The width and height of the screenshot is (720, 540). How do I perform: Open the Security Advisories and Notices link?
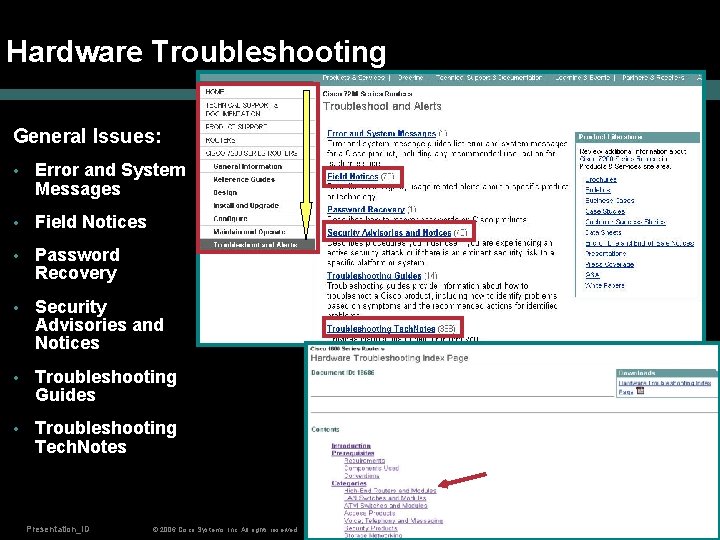[389, 232]
